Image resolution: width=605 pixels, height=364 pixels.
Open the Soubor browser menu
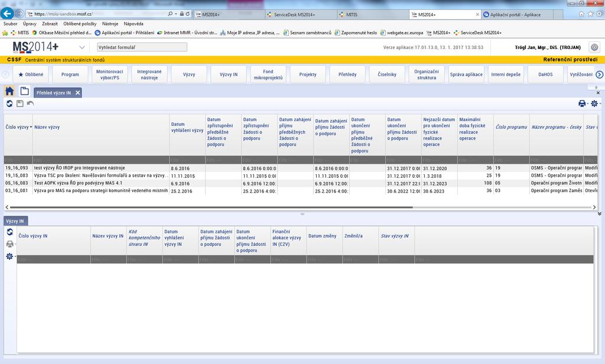[11, 24]
